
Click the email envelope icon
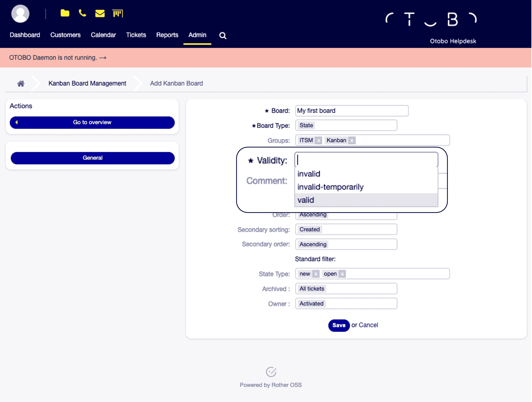pyautogui.click(x=100, y=13)
